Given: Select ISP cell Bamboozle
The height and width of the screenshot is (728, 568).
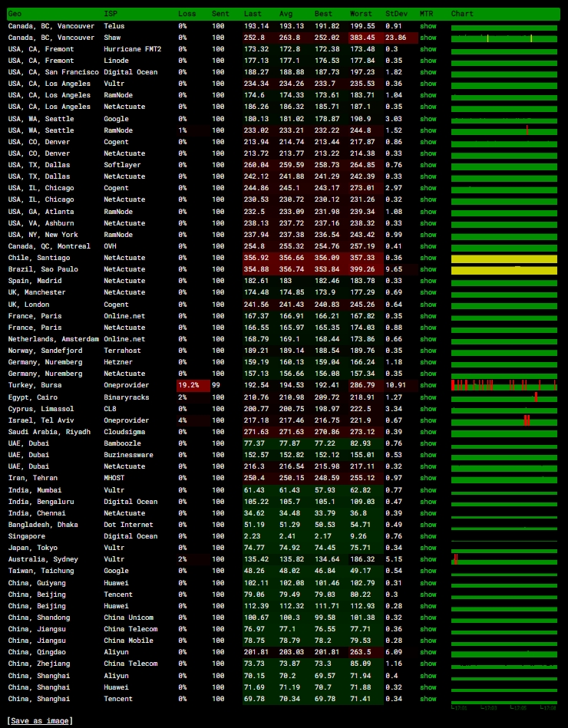Looking at the screenshot, I should pyautogui.click(x=122, y=444).
